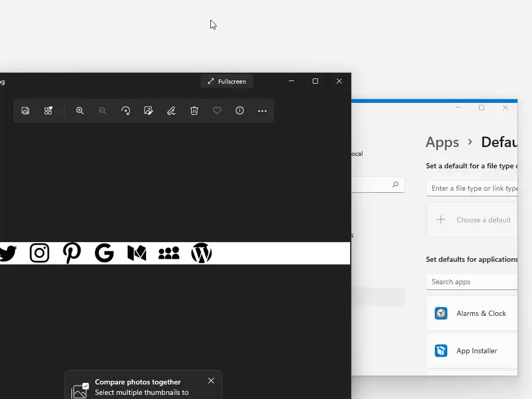Maximize the Photos window
The width and height of the screenshot is (532, 399).
(315, 81)
